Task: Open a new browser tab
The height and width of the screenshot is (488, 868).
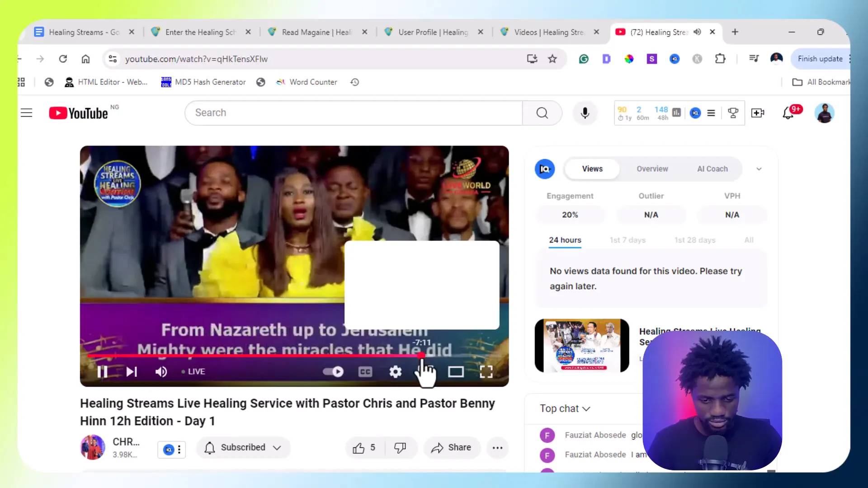Action: point(735,32)
